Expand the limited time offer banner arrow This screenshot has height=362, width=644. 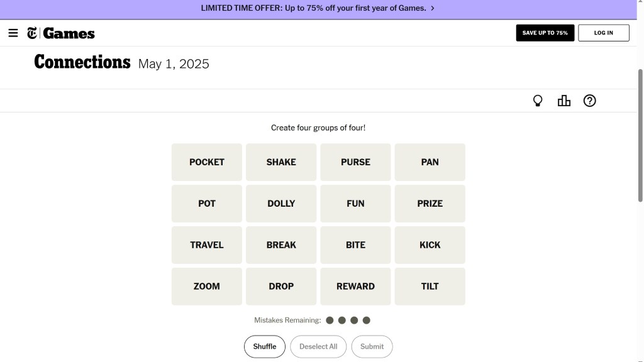pyautogui.click(x=433, y=8)
